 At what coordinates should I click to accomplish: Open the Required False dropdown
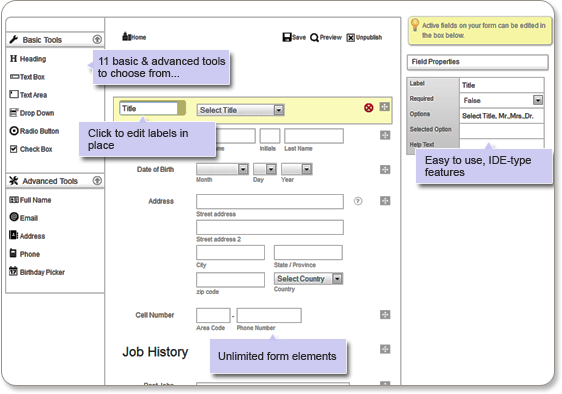(502, 100)
